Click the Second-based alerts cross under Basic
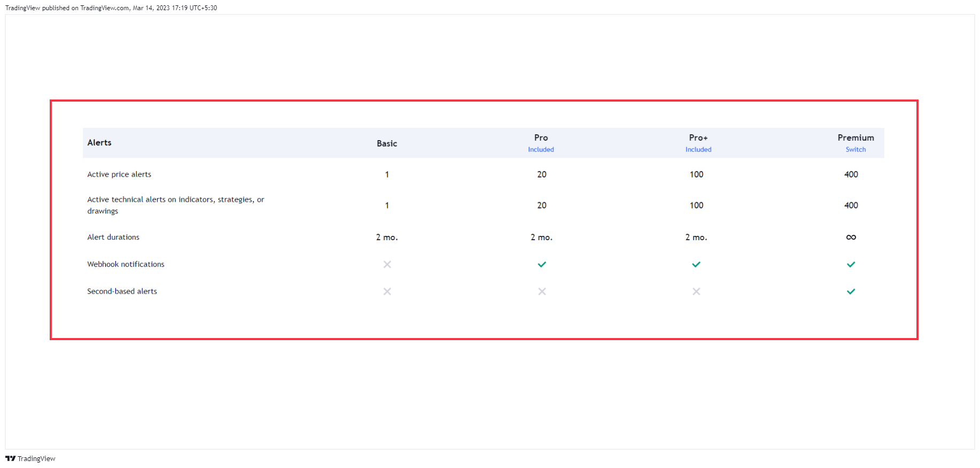Viewport: 980px width, 468px height. [387, 291]
